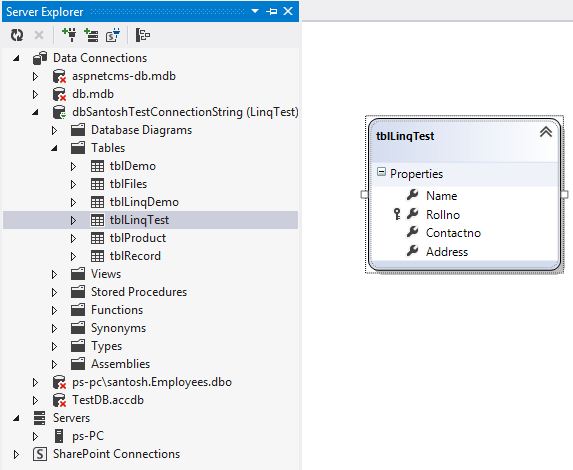
Task: Click the Add SharePoint Connection icon
Action: point(113,35)
